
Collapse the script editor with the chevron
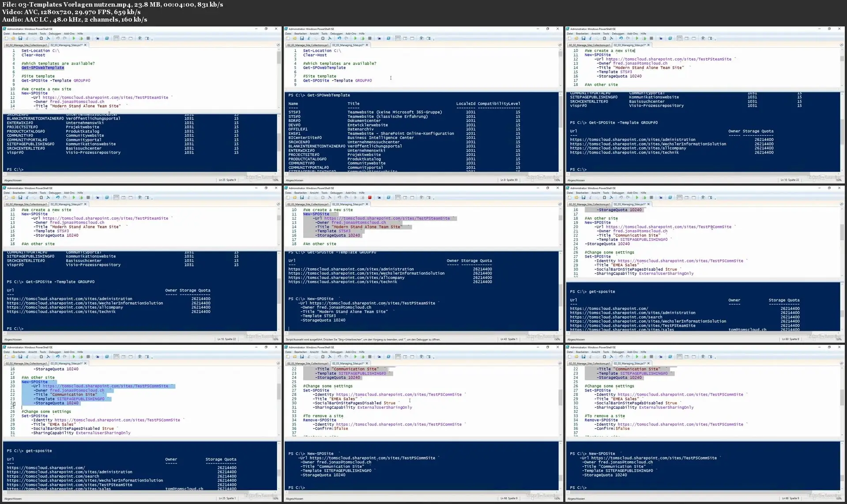tap(278, 45)
